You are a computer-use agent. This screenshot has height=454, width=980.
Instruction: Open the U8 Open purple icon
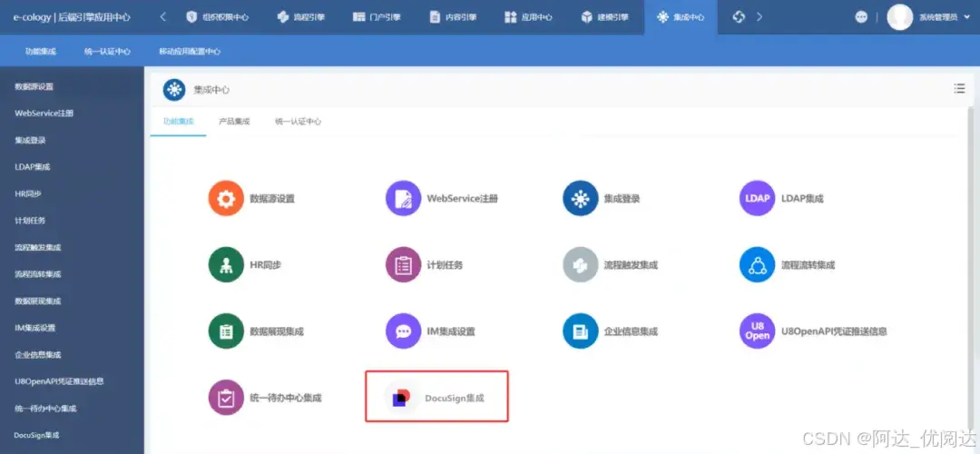pyautogui.click(x=758, y=331)
